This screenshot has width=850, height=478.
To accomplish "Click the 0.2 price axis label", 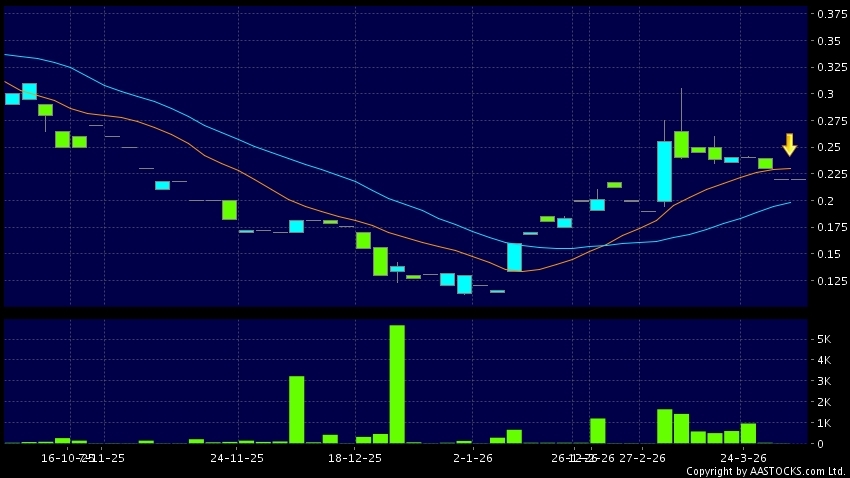I will coord(826,201).
